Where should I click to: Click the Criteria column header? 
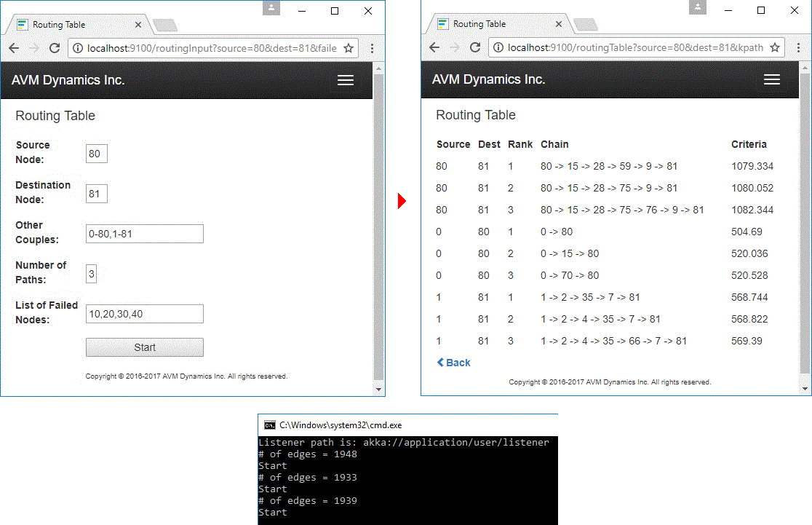749,144
